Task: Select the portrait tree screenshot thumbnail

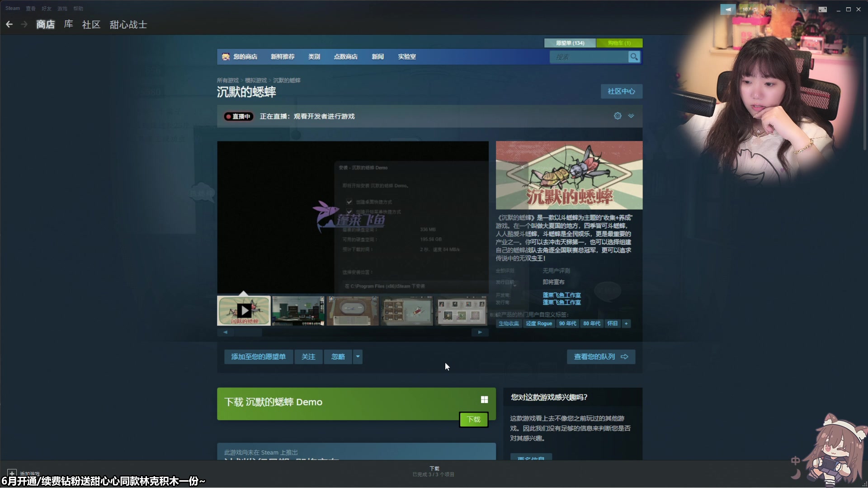Action: [461, 311]
